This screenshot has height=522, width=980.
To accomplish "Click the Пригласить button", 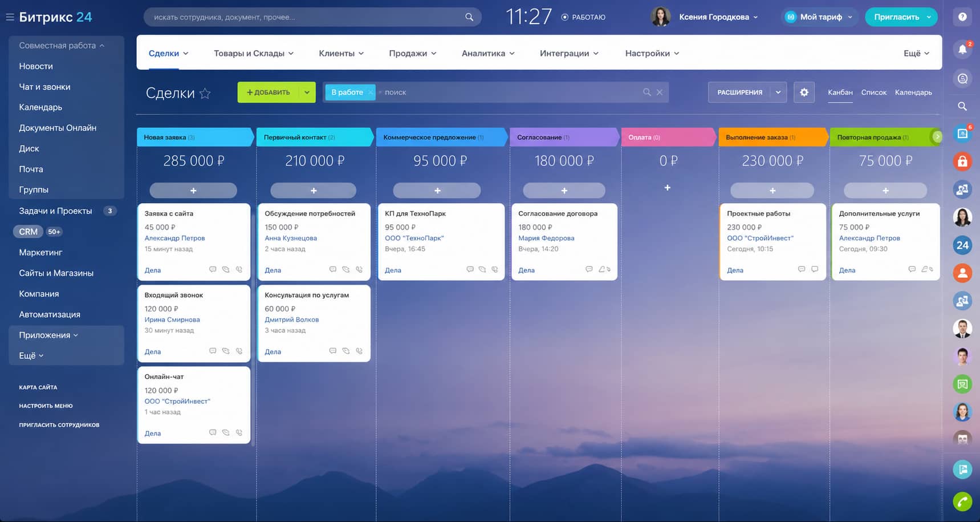I will 896,17.
